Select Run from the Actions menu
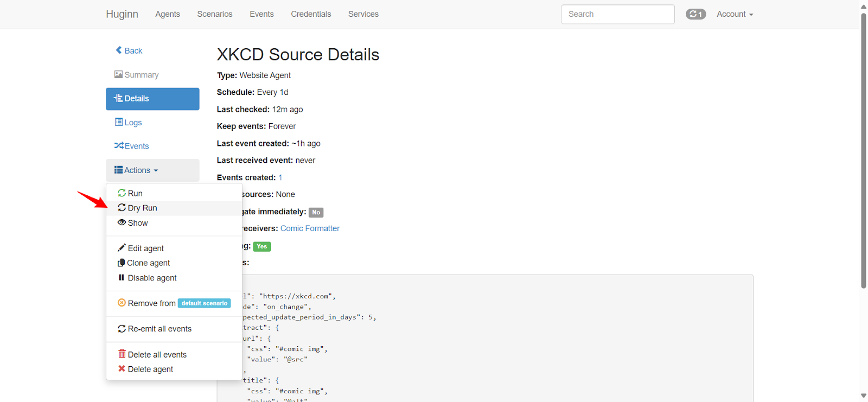 click(174, 193)
